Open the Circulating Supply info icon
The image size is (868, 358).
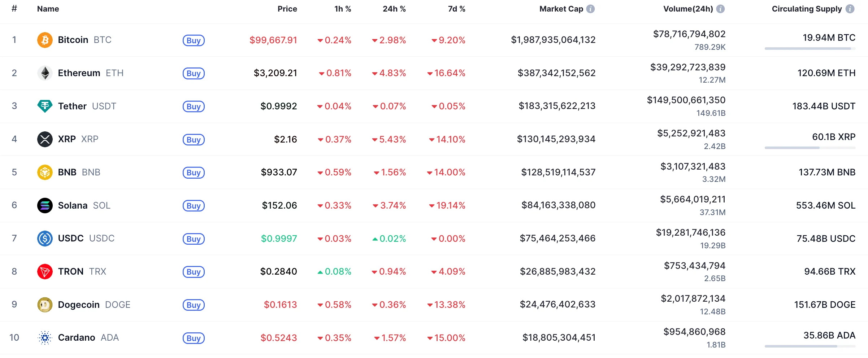pyautogui.click(x=850, y=9)
